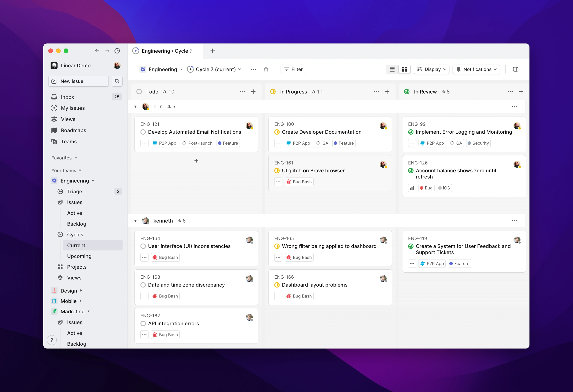Viewport: 573px width, 392px height.
Task: Open card ENG-166 Dashboard layout problems
Action: click(330, 287)
